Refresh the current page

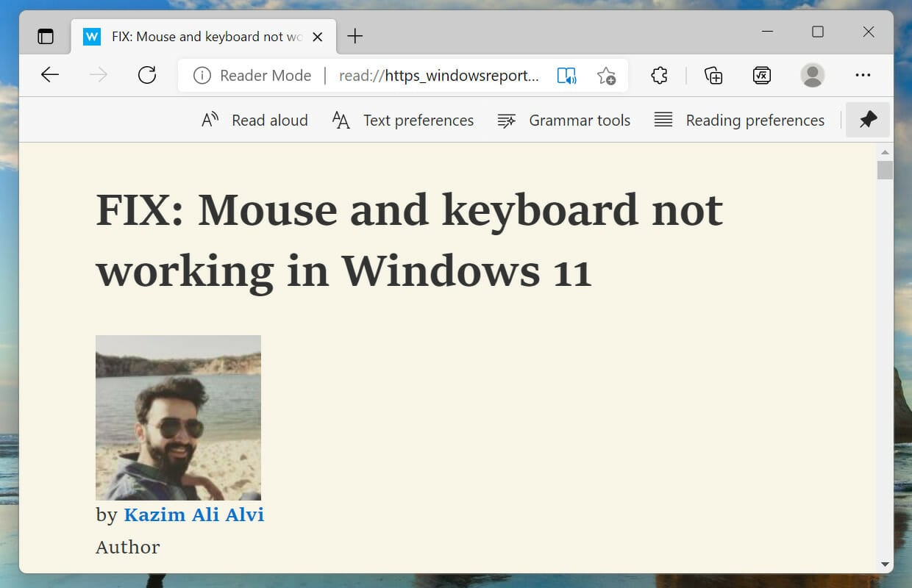147,75
